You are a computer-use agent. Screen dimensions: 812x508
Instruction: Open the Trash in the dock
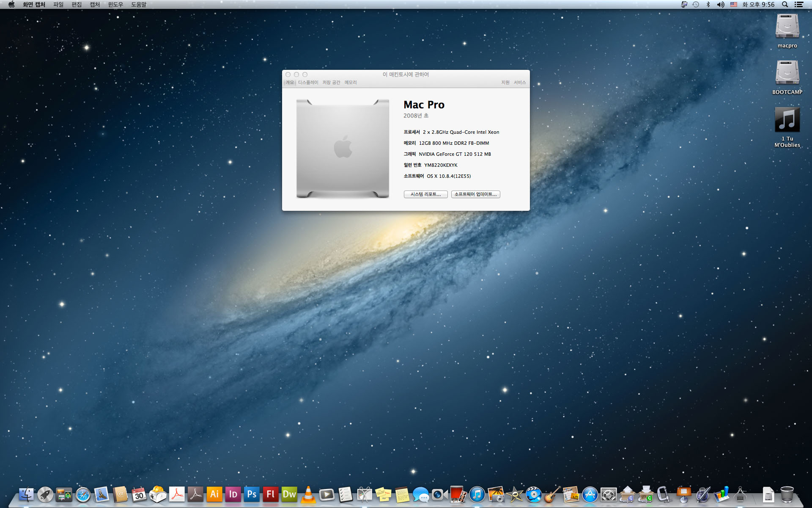coord(787,494)
